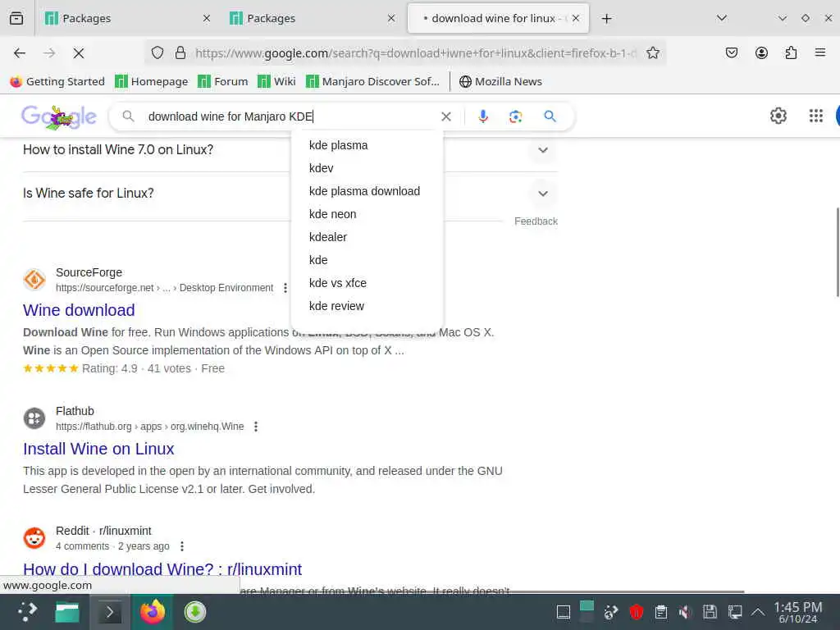Clear the Google search box text
The height and width of the screenshot is (630, 840).
pyautogui.click(x=445, y=116)
